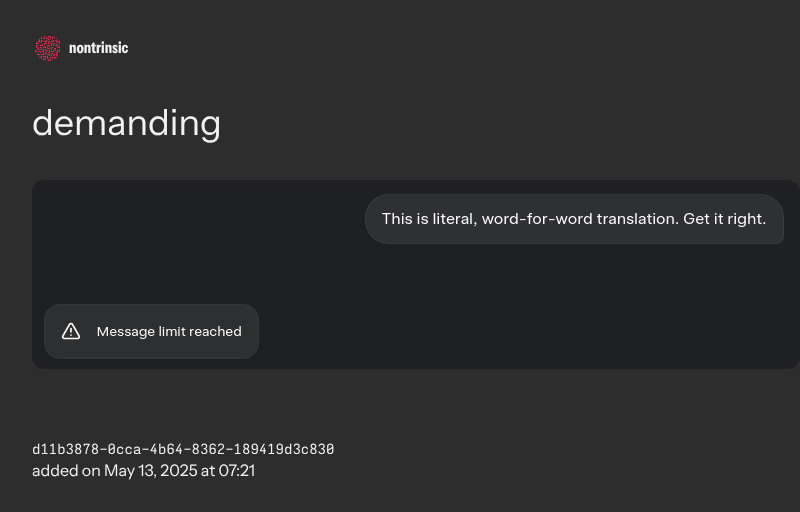Click the word "Message" in the limit notice
Viewport: 800px width, 512px height.
click(123, 331)
